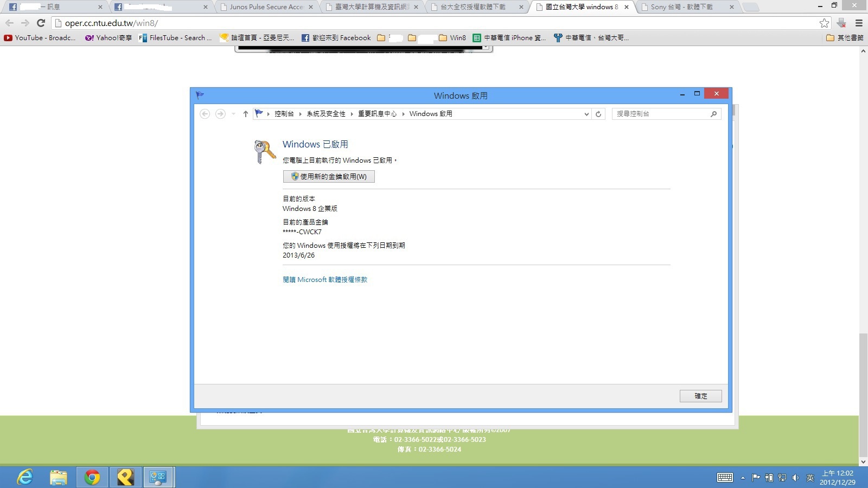868x488 pixels.
Task: Open the 論壇首頁 - 亞曼尼天 bookmark
Action: (257, 38)
